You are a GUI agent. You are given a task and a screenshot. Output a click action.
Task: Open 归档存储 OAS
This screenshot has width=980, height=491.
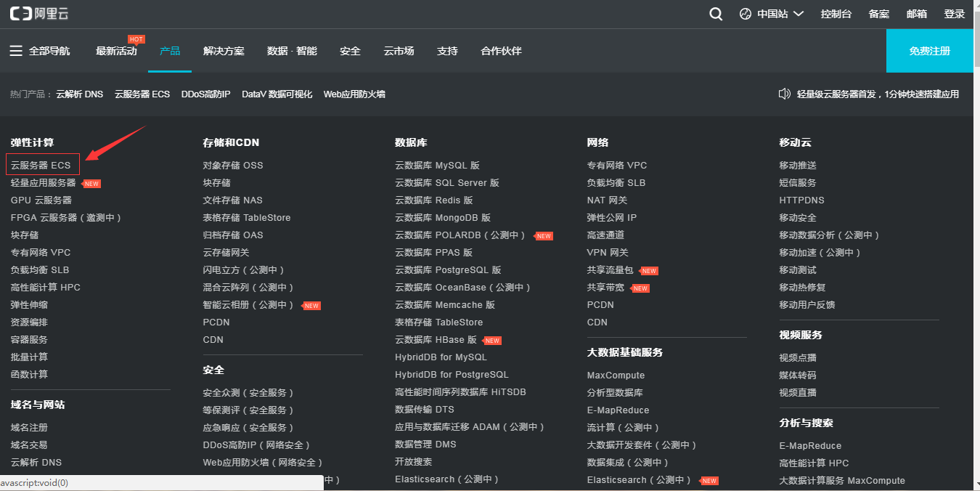coord(233,235)
